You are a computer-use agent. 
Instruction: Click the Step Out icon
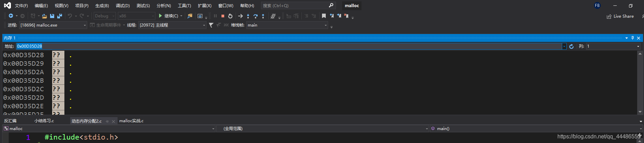[263, 16]
